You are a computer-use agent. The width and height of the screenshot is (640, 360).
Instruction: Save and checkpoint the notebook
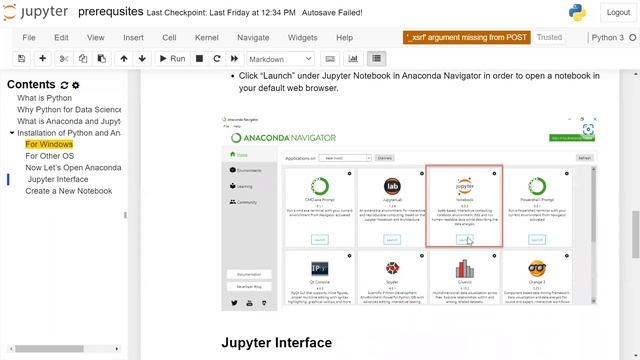click(22, 59)
